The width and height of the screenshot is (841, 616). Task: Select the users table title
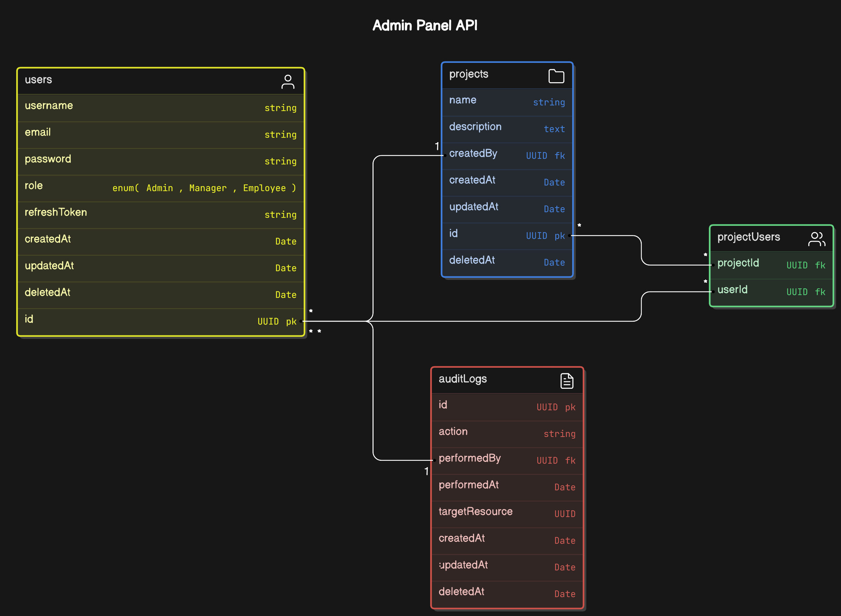pyautogui.click(x=38, y=79)
